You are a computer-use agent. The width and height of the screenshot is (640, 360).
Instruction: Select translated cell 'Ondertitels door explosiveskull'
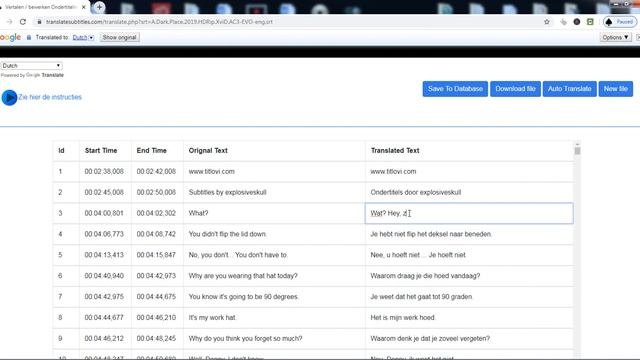point(416,192)
